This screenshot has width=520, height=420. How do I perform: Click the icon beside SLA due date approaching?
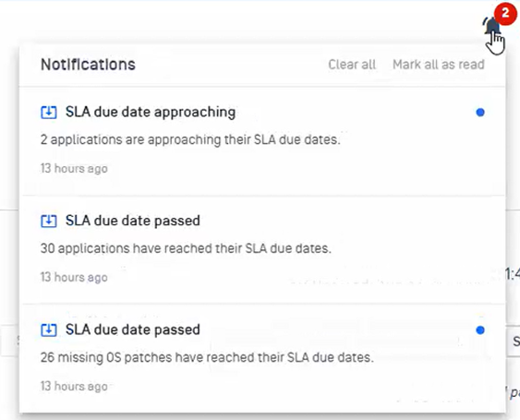(49, 113)
